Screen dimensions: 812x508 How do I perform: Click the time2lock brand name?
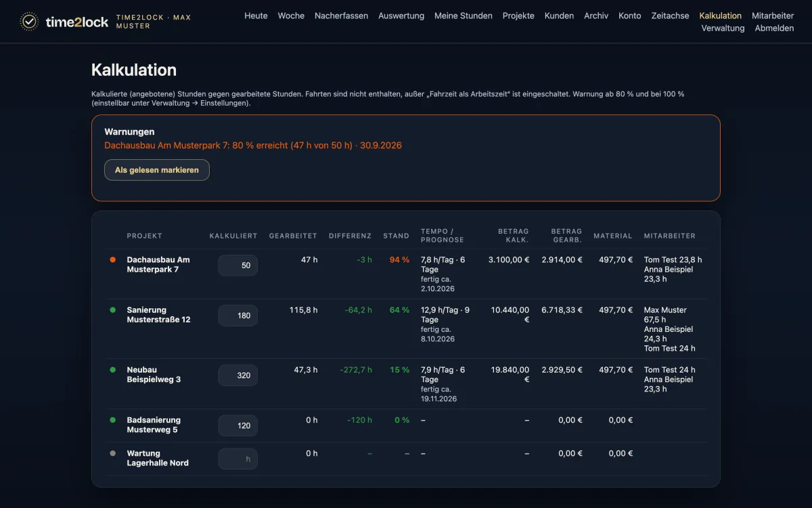tap(77, 22)
